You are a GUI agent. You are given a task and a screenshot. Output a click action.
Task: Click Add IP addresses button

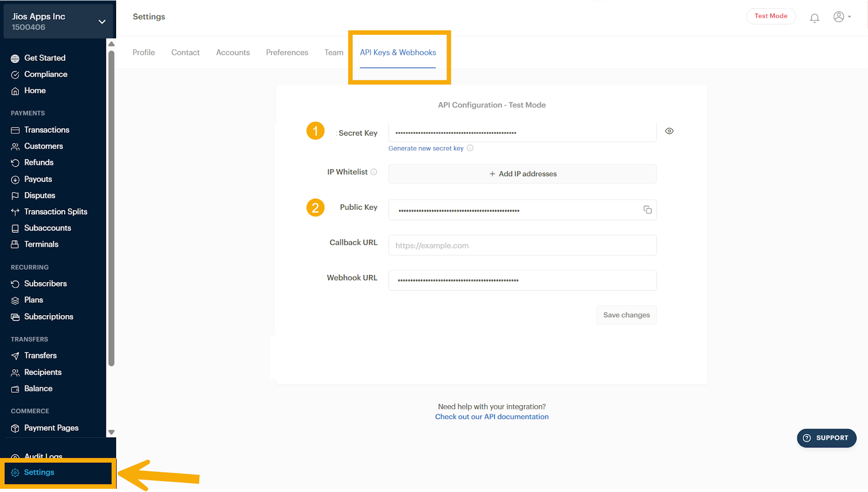tap(522, 174)
